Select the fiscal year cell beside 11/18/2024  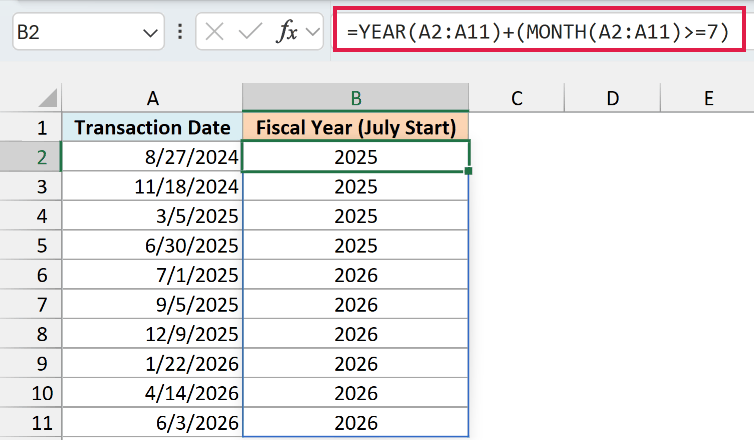coord(356,187)
